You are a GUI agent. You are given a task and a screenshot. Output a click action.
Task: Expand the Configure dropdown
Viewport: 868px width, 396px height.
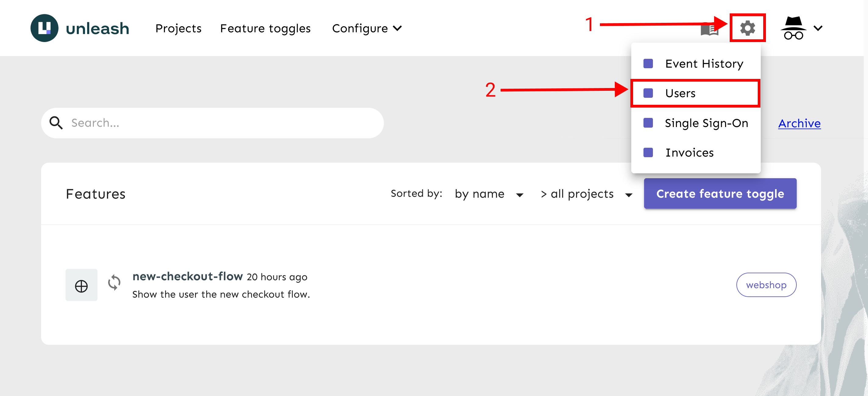click(367, 28)
